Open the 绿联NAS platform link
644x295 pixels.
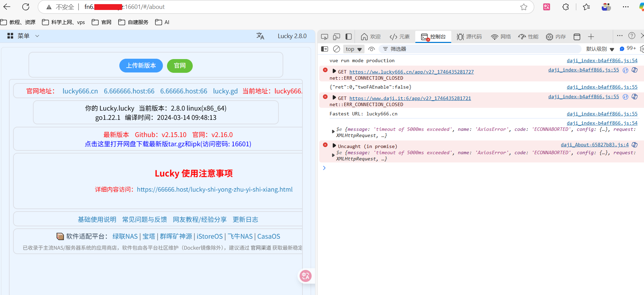[125, 236]
